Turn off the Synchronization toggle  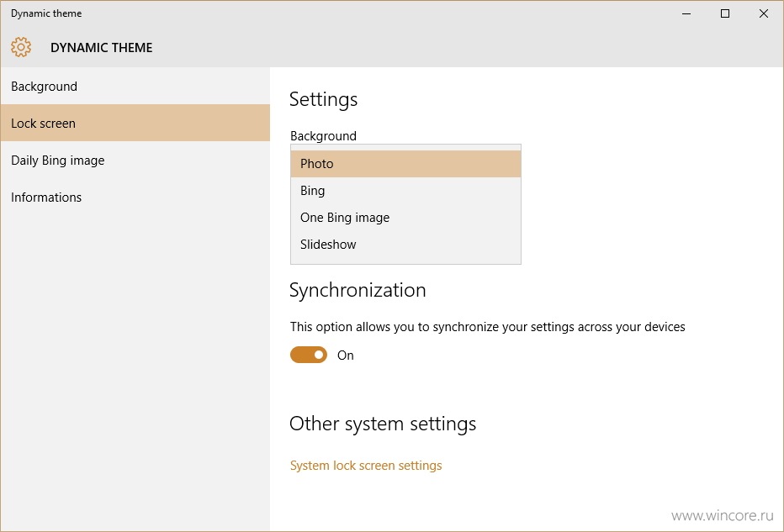coord(309,355)
